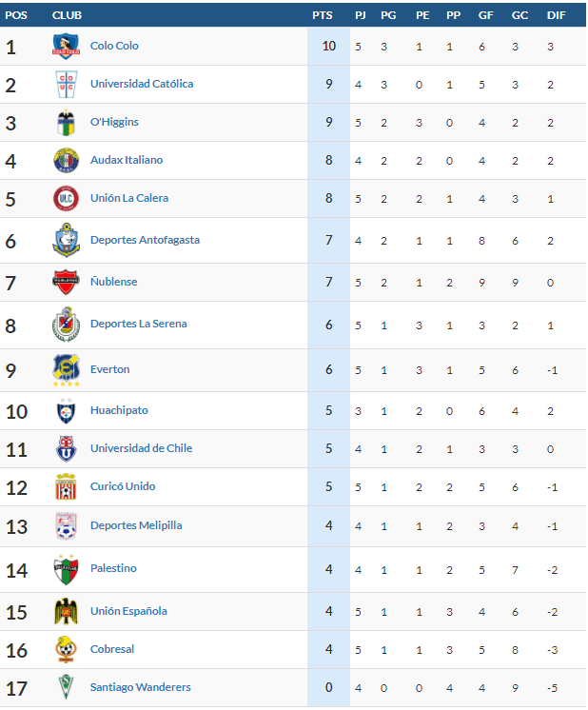588x710 pixels.
Task: Click the Santiago Wanderers green pennant logo
Action: point(66,687)
